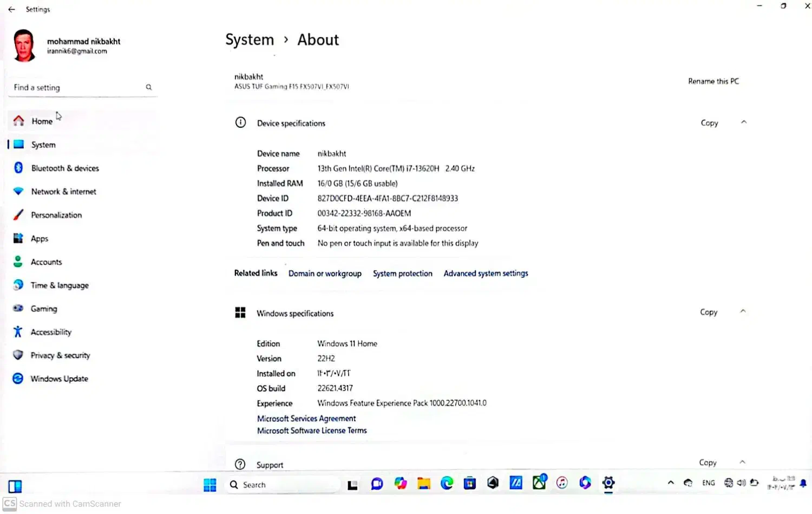The image size is (812, 514).
Task: Collapse the Support section
Action: [x=742, y=462]
